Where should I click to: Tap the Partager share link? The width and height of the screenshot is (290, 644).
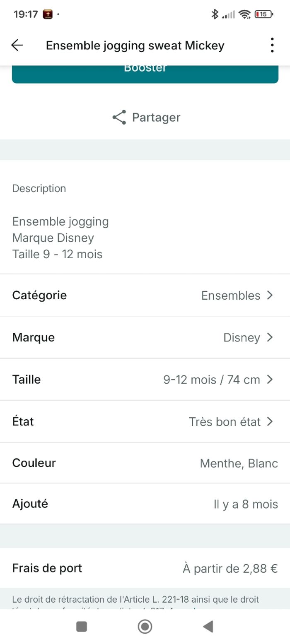[156, 118]
